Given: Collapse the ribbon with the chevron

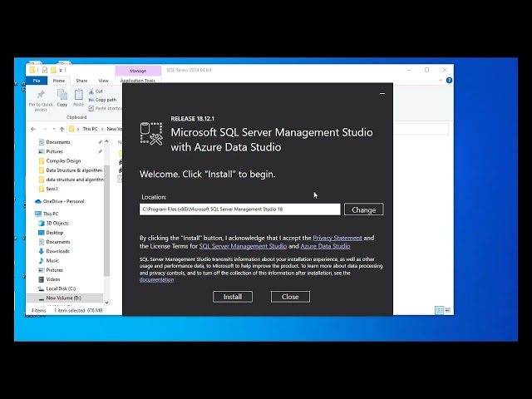Looking at the screenshot, I should point(441,81).
